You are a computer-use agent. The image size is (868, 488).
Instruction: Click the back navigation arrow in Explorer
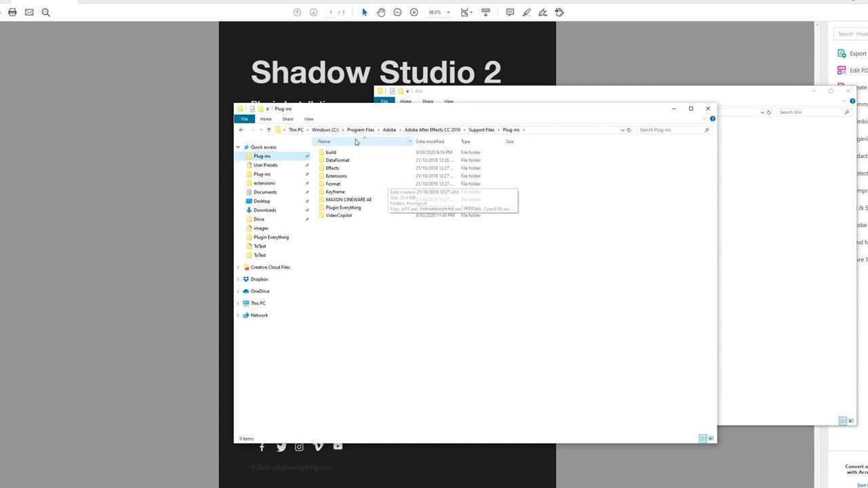coord(241,129)
